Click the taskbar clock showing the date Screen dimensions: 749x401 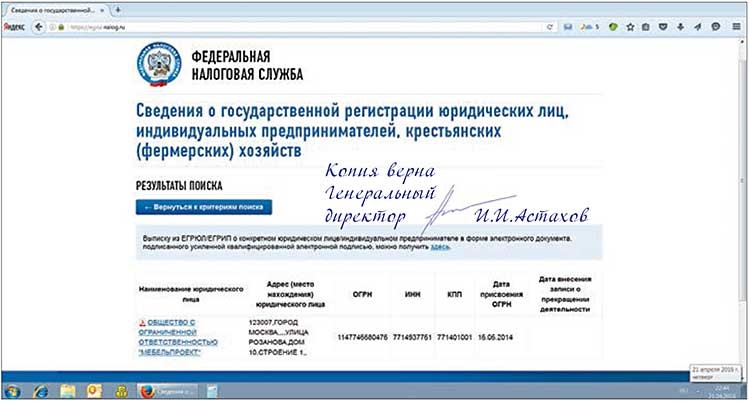pos(722,389)
